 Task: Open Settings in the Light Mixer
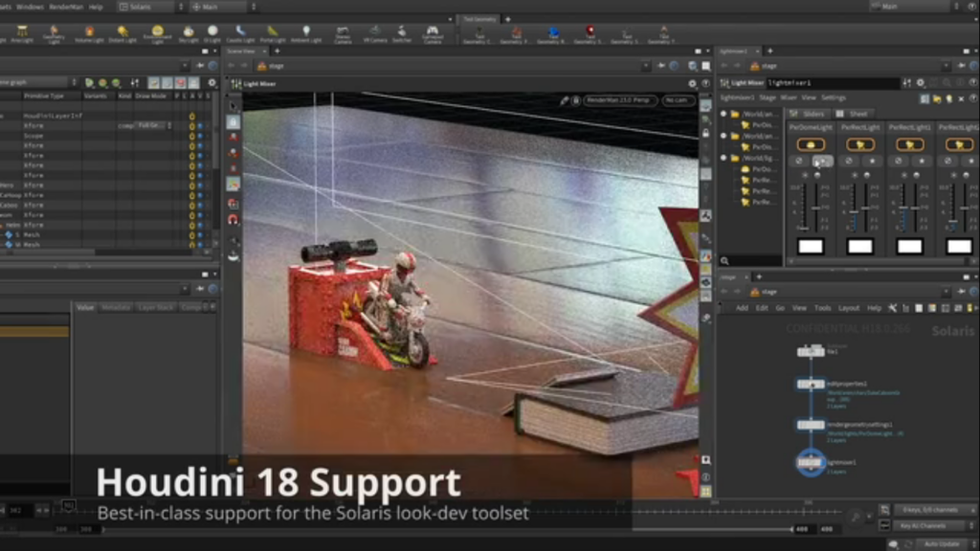coord(834,99)
